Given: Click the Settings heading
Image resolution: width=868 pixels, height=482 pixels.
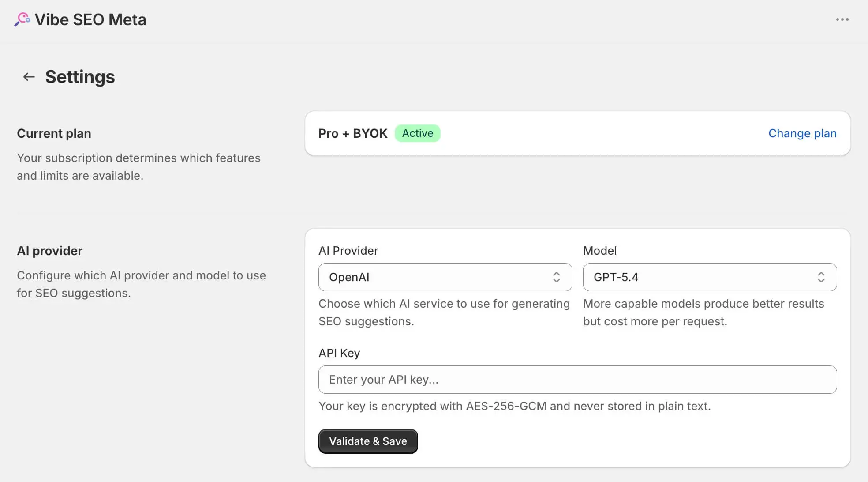Looking at the screenshot, I should tap(79, 76).
